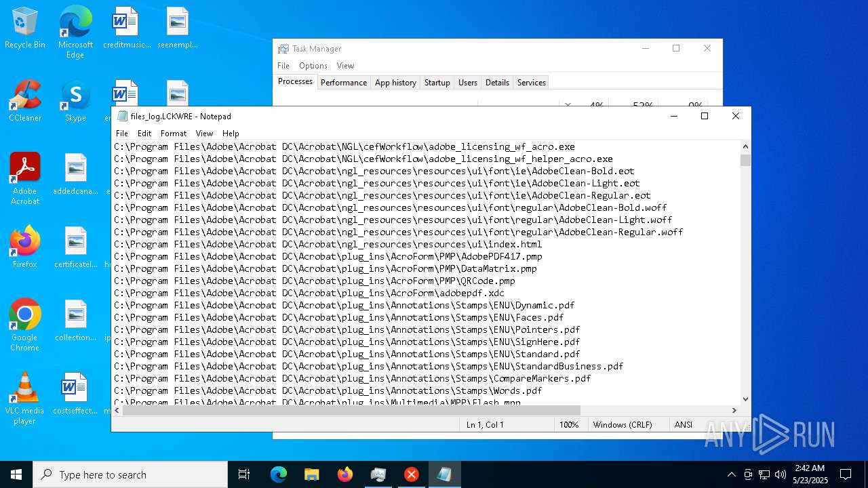Screen dimensions: 868x488
Task: Open the network status tray icon
Action: (x=764, y=474)
